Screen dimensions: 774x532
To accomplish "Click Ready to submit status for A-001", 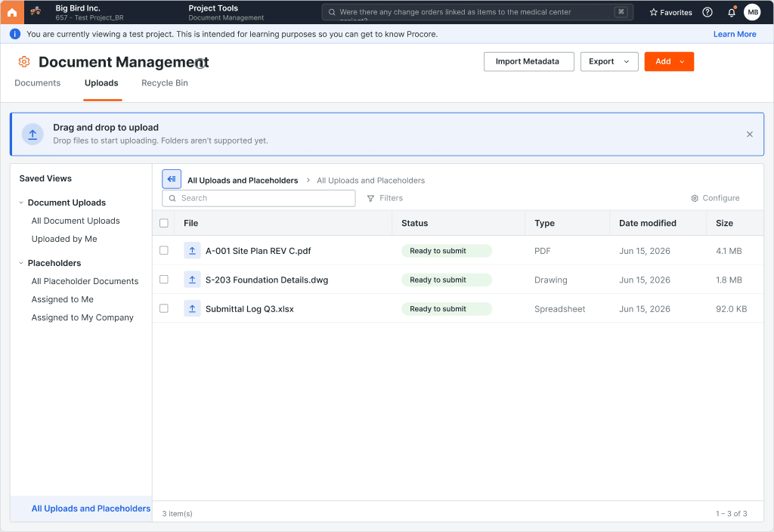I will coord(446,251).
